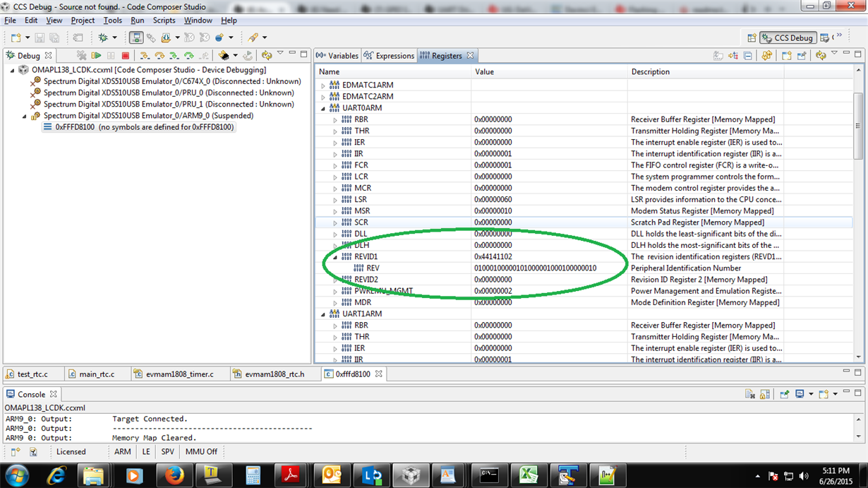Click the Display Selected Console icon
Image resolution: width=868 pixels, height=488 pixels.
pos(800,394)
